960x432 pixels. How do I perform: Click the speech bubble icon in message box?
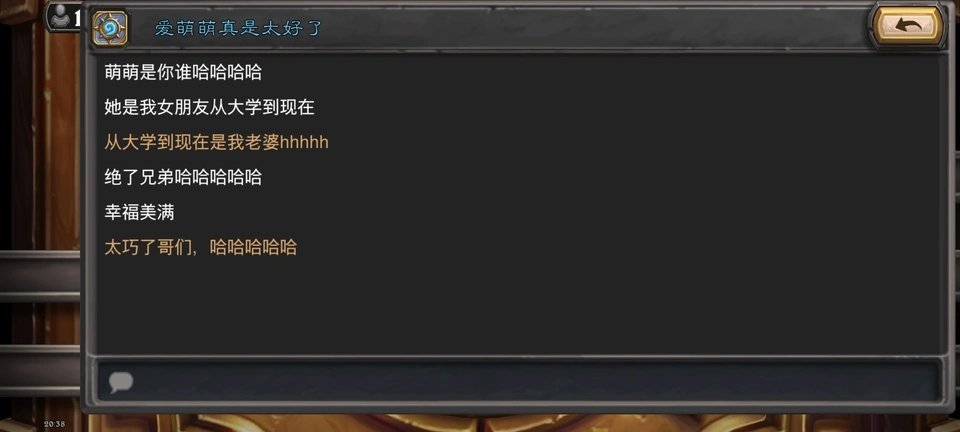(x=121, y=382)
